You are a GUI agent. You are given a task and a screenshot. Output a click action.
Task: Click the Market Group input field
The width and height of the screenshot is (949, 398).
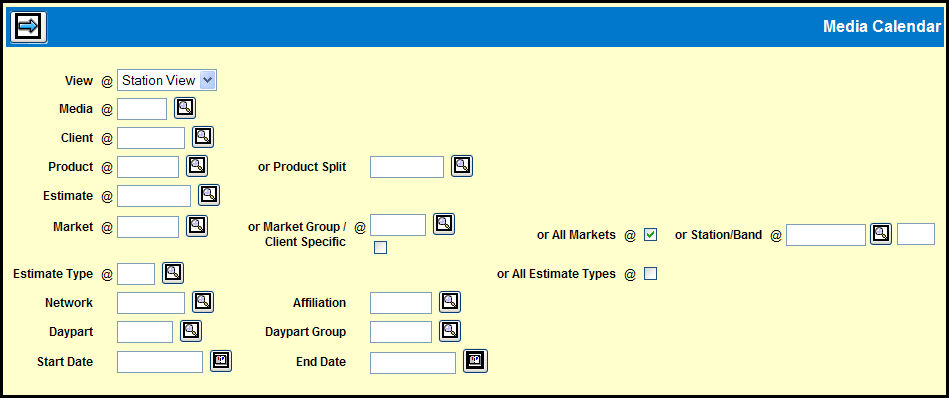pos(398,225)
